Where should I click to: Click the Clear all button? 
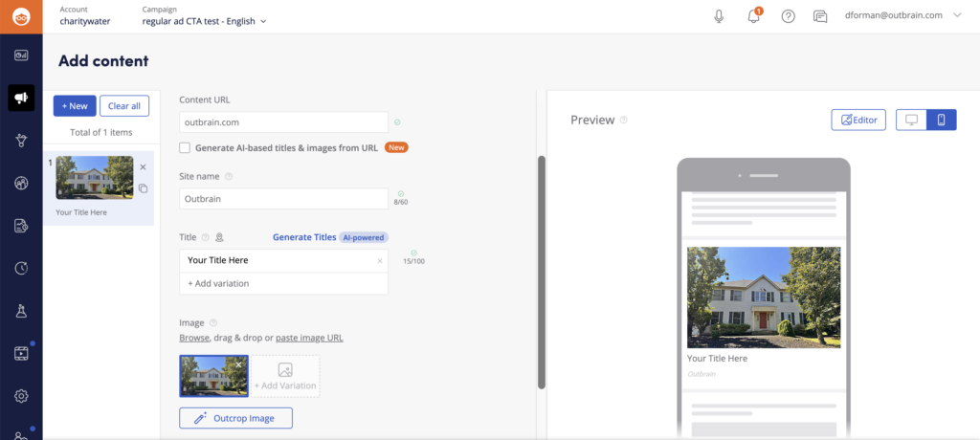pos(124,106)
